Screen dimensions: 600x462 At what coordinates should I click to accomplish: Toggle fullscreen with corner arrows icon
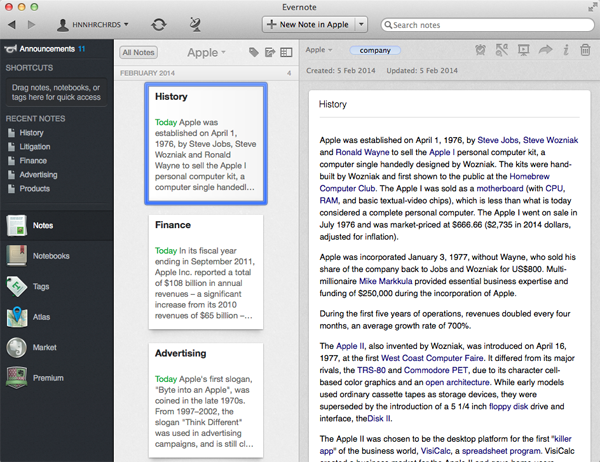point(592,7)
